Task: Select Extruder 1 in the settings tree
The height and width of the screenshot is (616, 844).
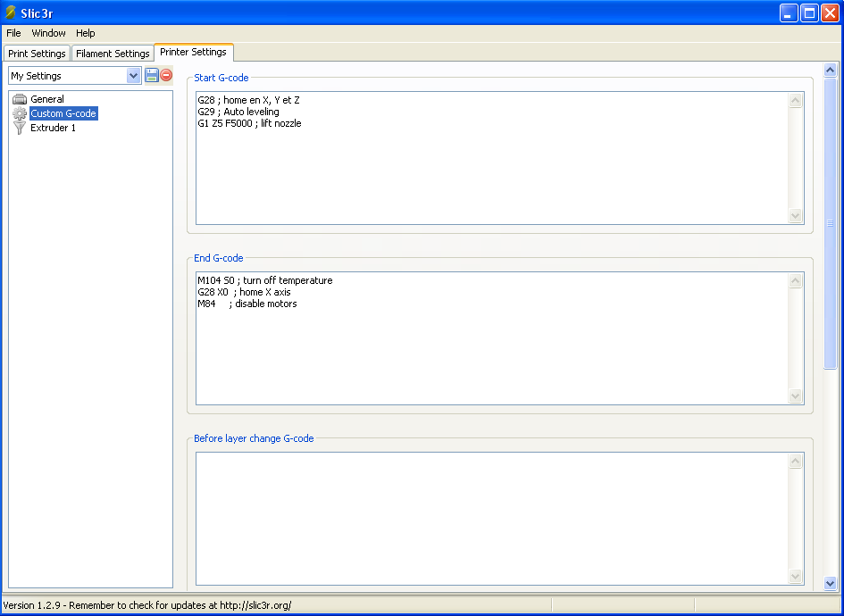Action: pos(53,128)
